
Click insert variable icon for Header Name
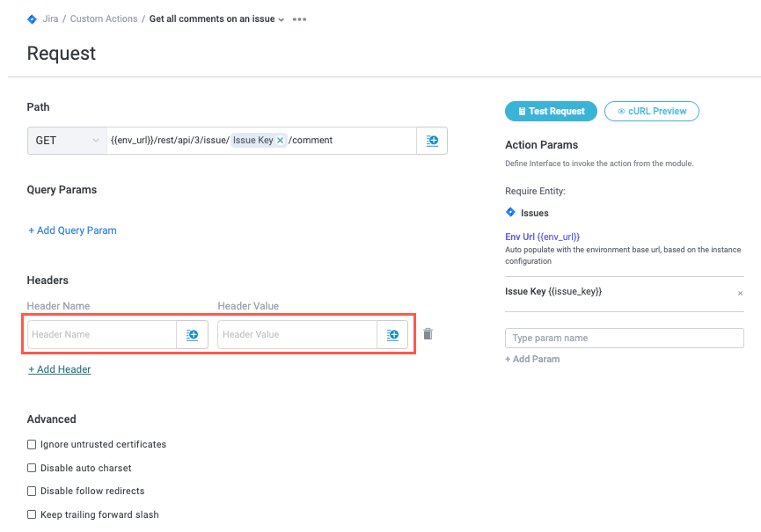click(192, 335)
